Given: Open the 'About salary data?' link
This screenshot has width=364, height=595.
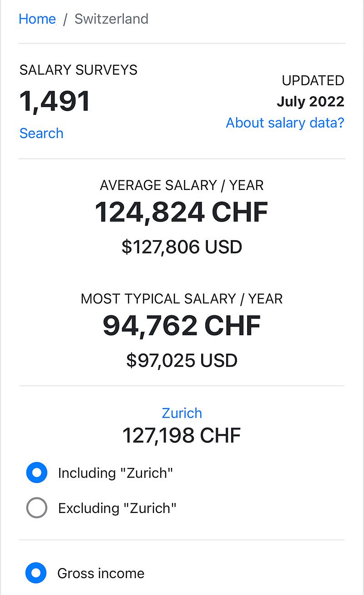Looking at the screenshot, I should click(x=285, y=123).
